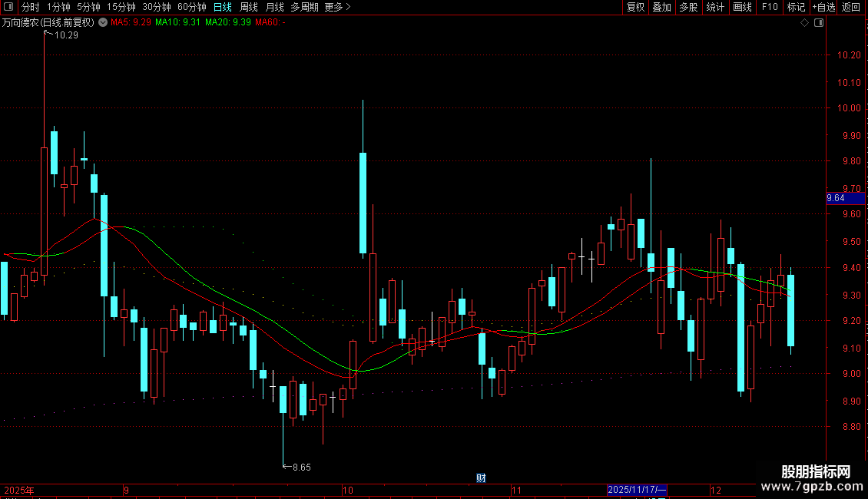Screen dimensions: 868x499
Task: Add stock to watchlist with +自选
Action: 823,7
